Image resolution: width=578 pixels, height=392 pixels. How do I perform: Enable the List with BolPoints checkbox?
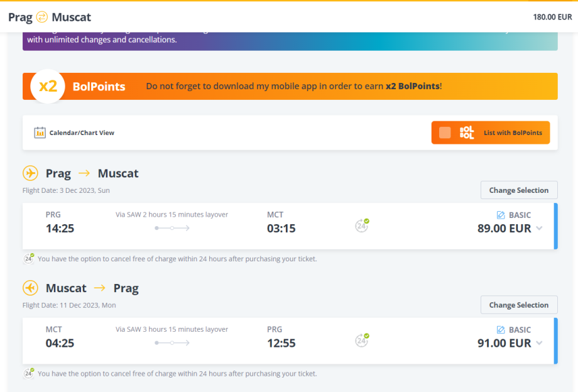(445, 133)
